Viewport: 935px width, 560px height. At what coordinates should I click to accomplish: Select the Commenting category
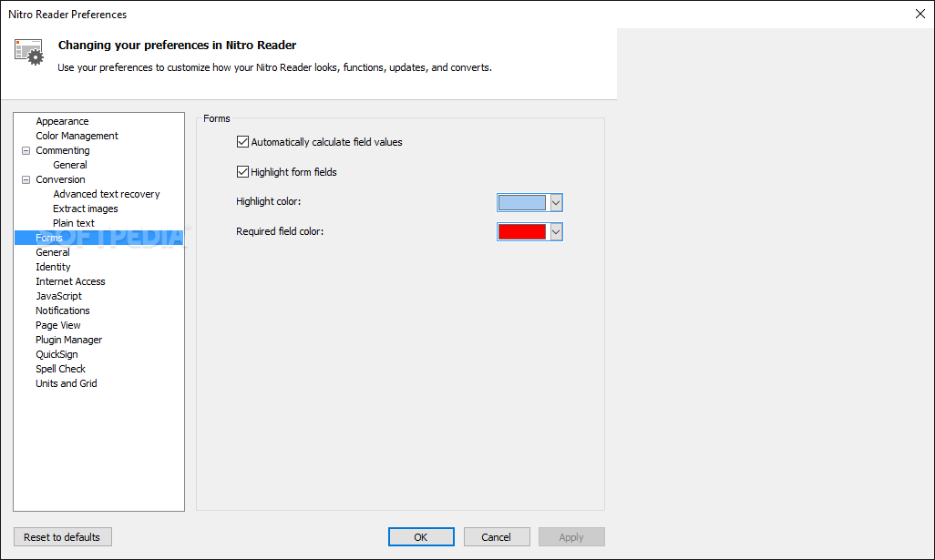point(63,150)
